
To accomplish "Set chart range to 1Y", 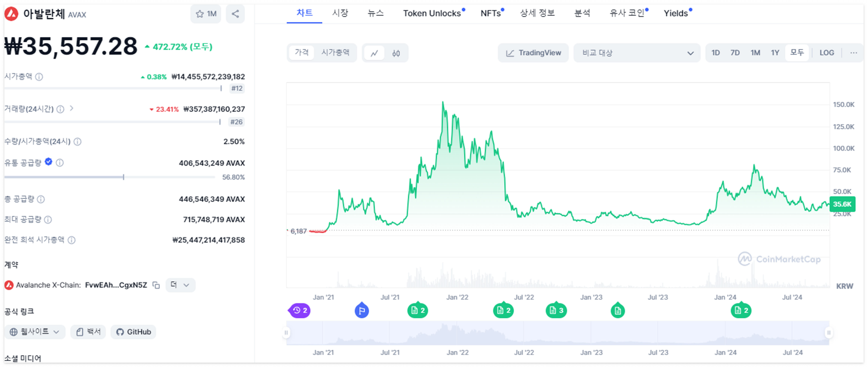I will [775, 53].
